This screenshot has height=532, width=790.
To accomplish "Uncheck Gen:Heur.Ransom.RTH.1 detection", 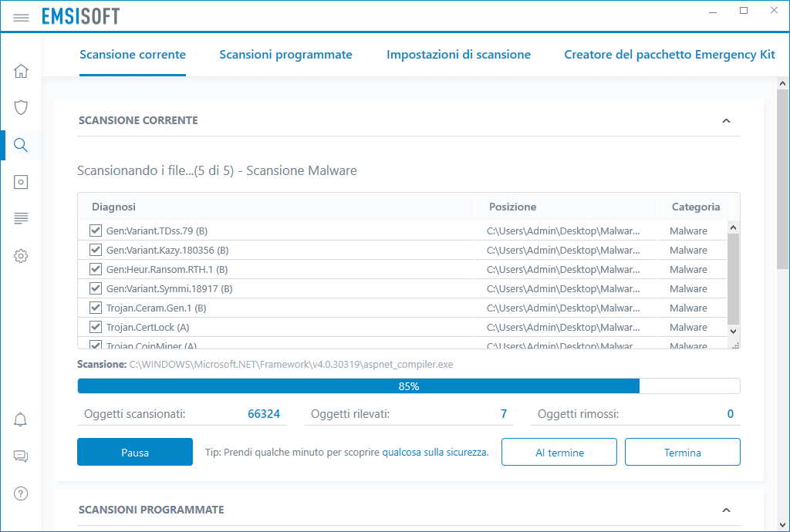I will pos(95,269).
